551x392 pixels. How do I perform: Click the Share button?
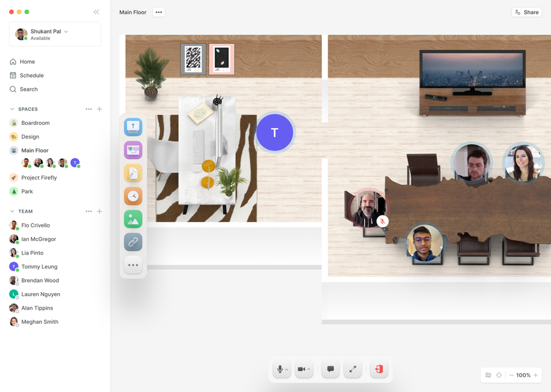pos(526,12)
